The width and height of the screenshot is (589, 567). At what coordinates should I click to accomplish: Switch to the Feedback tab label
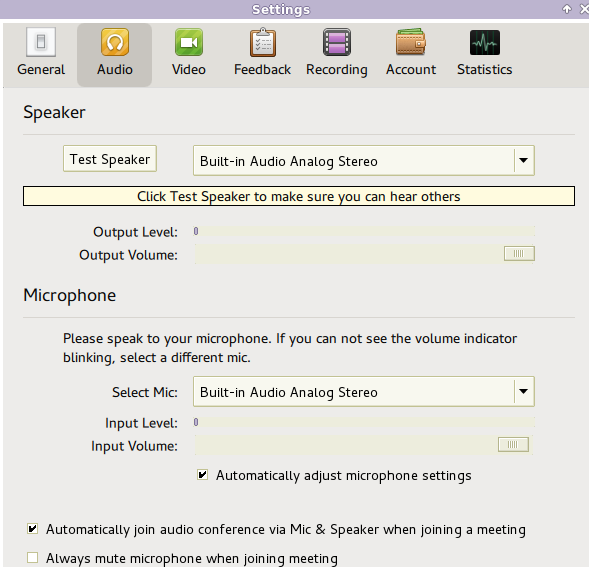pos(263,70)
